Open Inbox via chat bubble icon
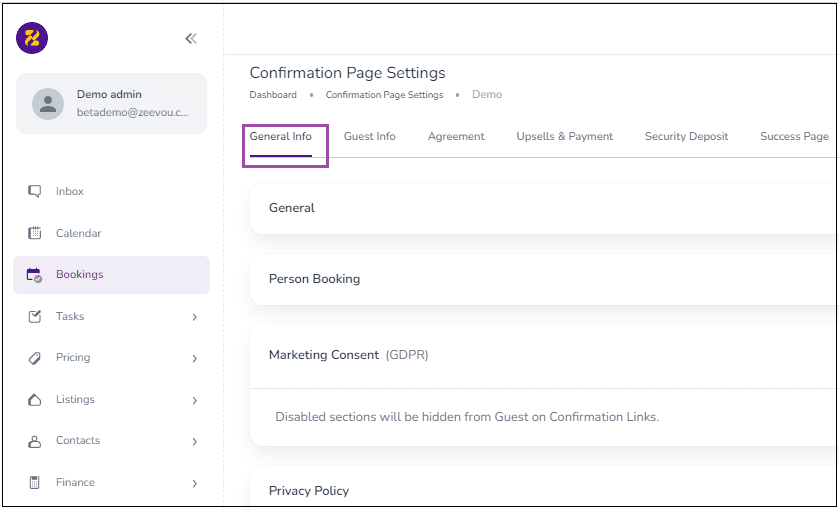The width and height of the screenshot is (839, 510). tap(34, 191)
